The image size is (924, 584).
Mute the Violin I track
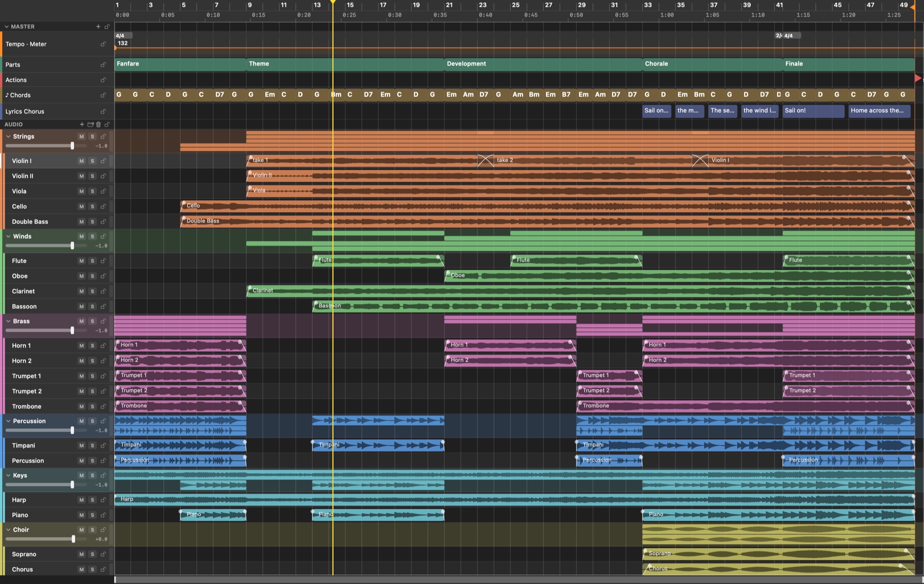click(x=82, y=161)
